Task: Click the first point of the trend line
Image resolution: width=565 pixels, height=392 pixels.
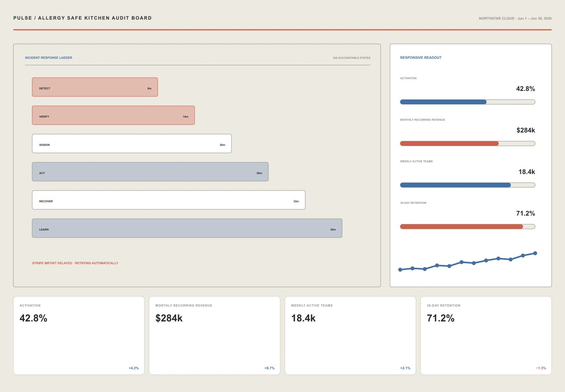Action: (x=400, y=270)
